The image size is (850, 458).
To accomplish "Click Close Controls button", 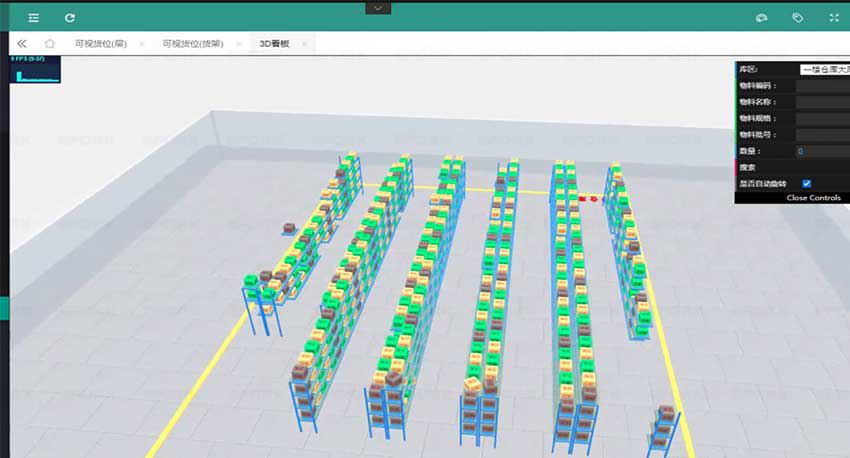I will click(x=813, y=198).
